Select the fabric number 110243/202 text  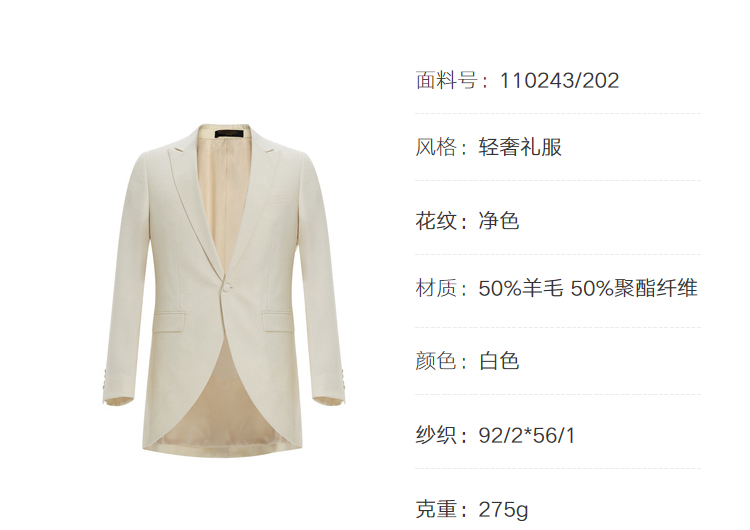click(559, 80)
